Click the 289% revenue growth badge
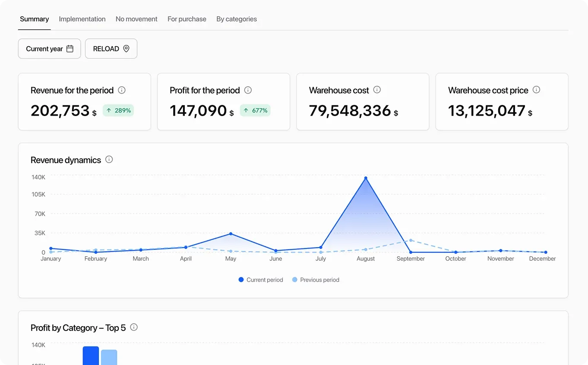 (x=118, y=110)
